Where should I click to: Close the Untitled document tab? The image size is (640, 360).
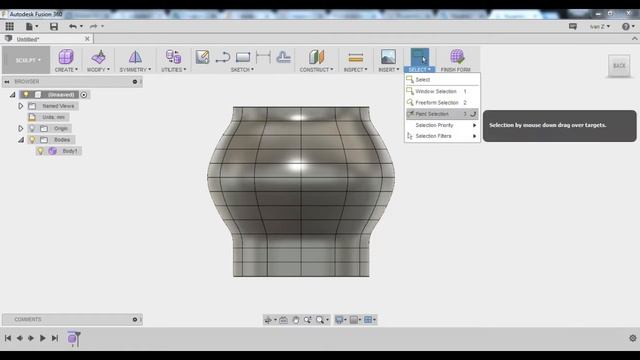coord(87,39)
